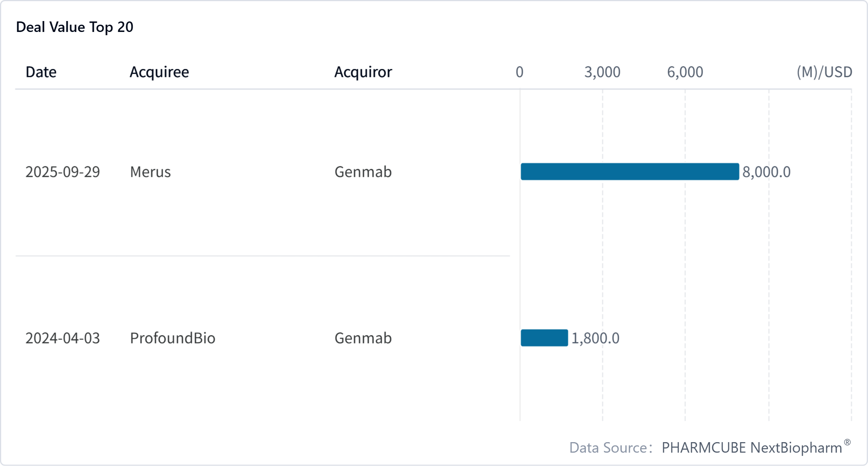Click the 'Data Source' label
The width and height of the screenshot is (868, 466).
coord(608,448)
